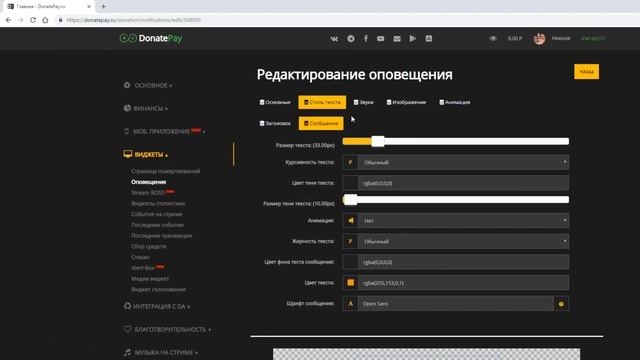Click the browser home button
The image size is (640, 360).
point(45,20)
